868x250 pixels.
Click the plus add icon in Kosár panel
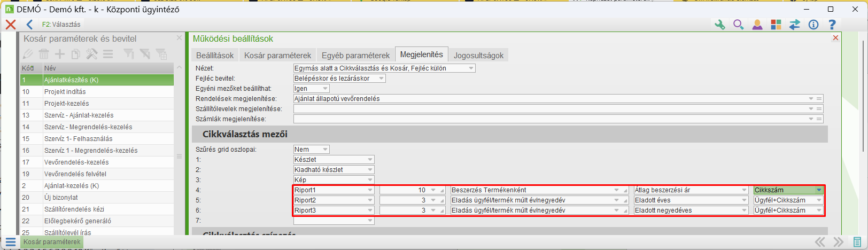[x=60, y=54]
